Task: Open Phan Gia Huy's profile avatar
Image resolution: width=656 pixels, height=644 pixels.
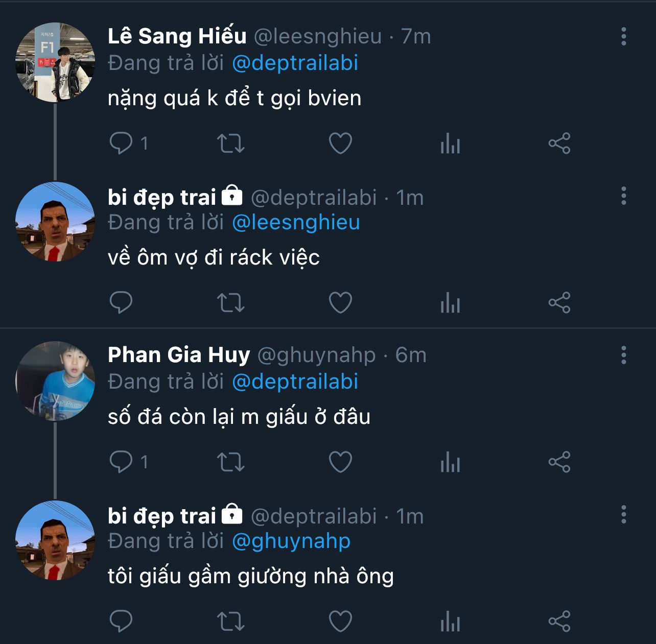Action: 55,381
